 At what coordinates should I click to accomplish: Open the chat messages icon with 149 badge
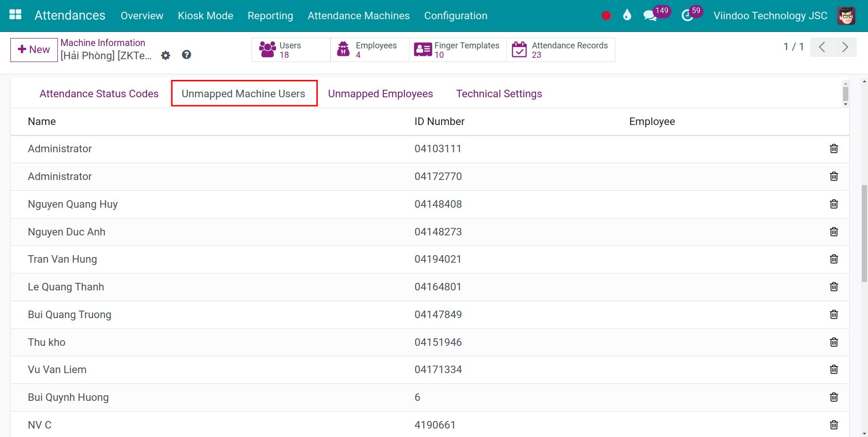(650, 16)
